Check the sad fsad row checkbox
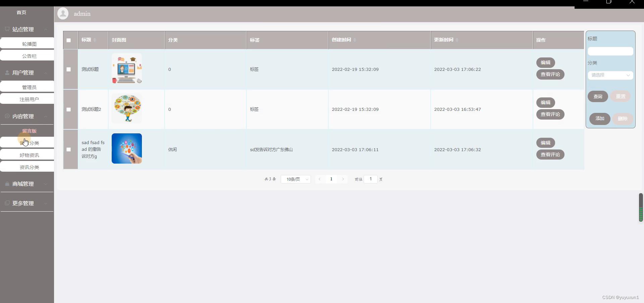 (69, 149)
